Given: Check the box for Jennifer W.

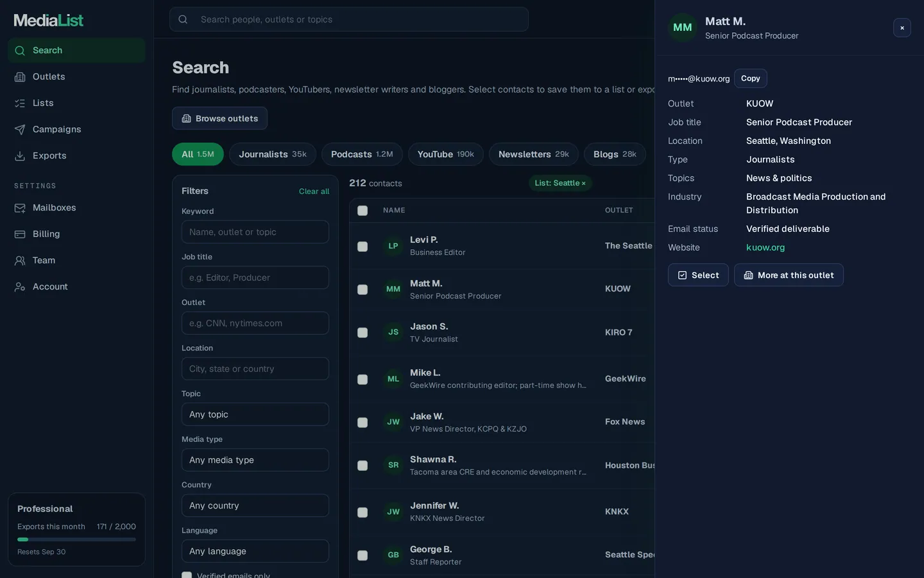Looking at the screenshot, I should 363,512.
